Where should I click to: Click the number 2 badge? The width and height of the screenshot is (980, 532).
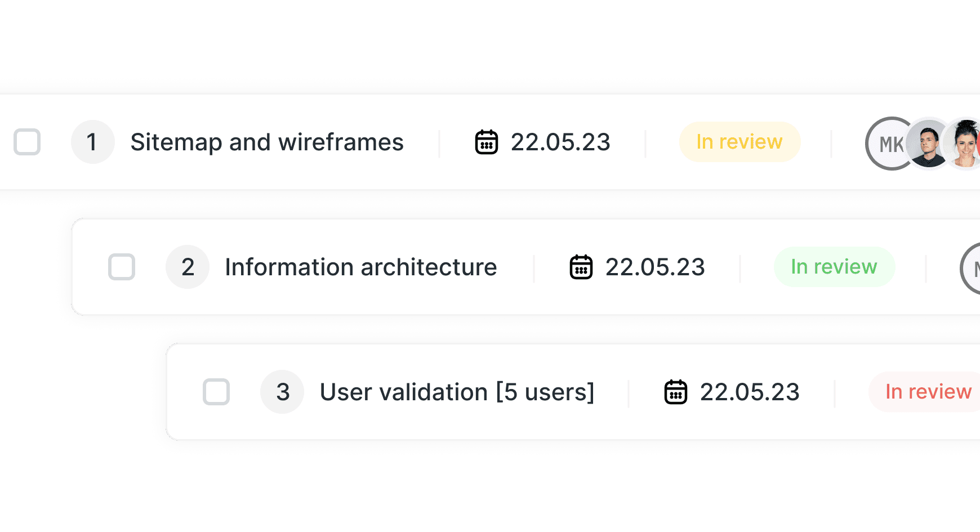click(x=188, y=267)
